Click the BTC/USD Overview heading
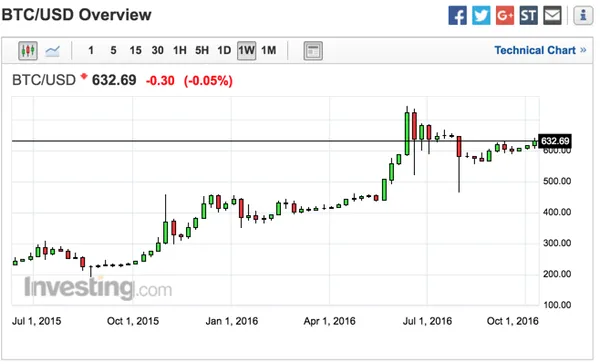Viewport: 600px width, 364px height. pos(77,15)
